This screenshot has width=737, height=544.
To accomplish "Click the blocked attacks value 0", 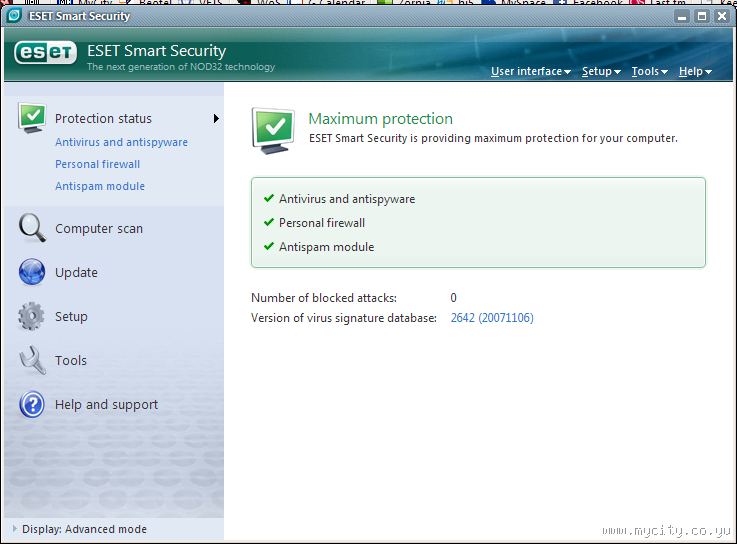I will click(x=454, y=298).
